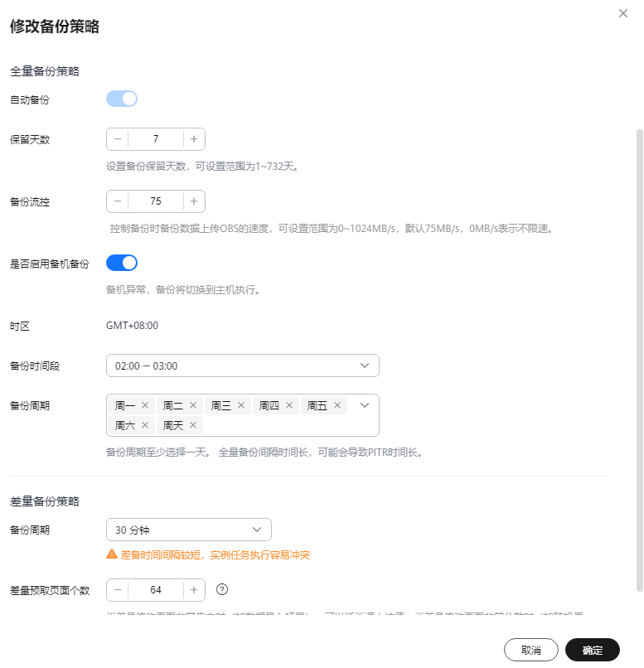The height and width of the screenshot is (668, 644).
Task: Remove 周五 tag from backup cycle
Action: [x=337, y=405]
